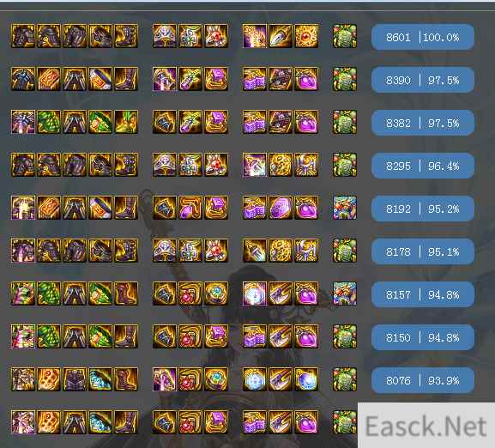Click the red rabbit gem ring icon in 8178 row
Image resolution: width=495 pixels, height=448 pixels.
pos(216,251)
